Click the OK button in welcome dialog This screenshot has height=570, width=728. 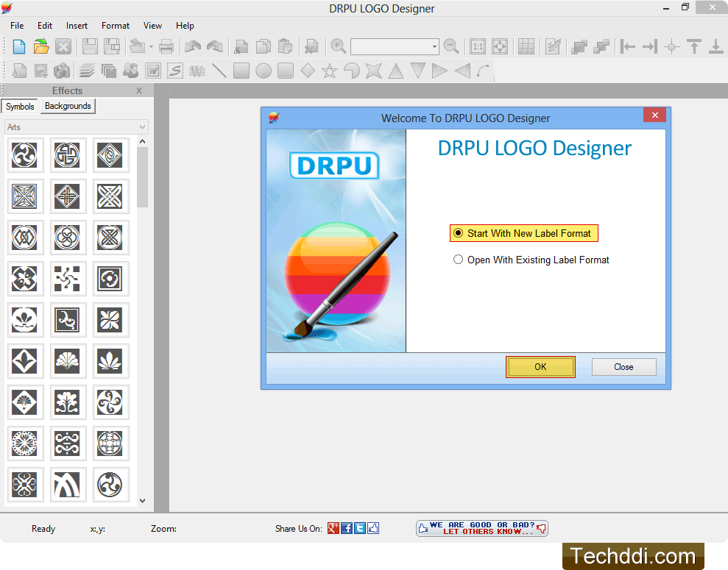coord(540,367)
